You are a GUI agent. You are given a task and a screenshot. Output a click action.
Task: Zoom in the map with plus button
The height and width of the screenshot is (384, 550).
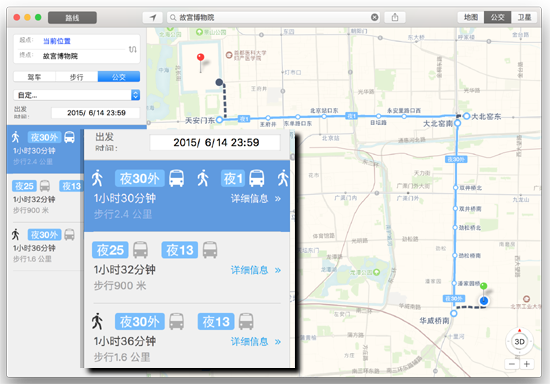point(526,364)
